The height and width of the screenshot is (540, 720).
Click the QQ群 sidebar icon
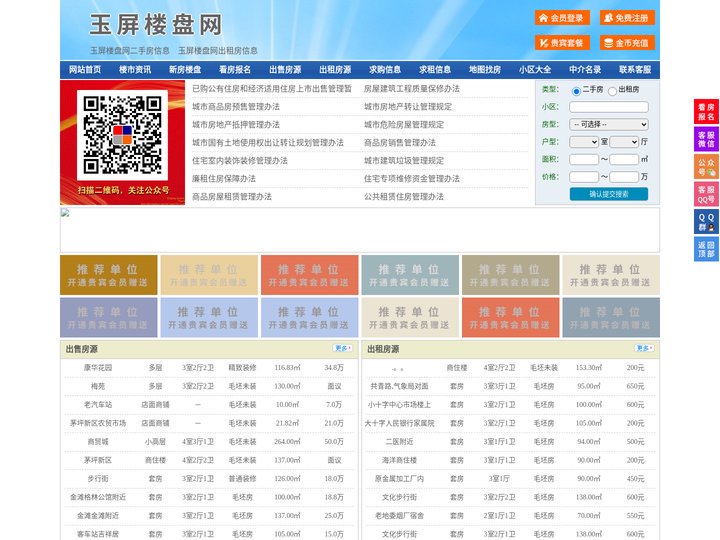706,222
